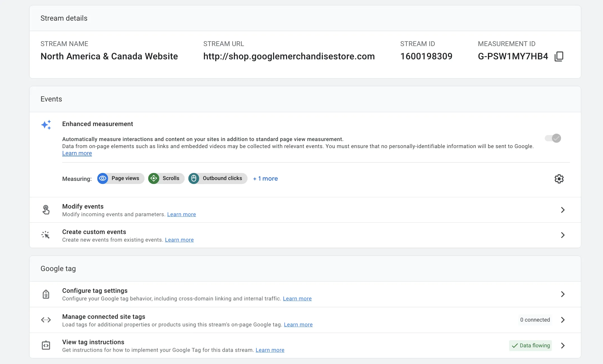Screen dimensions: 603x364
Task: Click the View tag instructions icon
Action: (46, 345)
